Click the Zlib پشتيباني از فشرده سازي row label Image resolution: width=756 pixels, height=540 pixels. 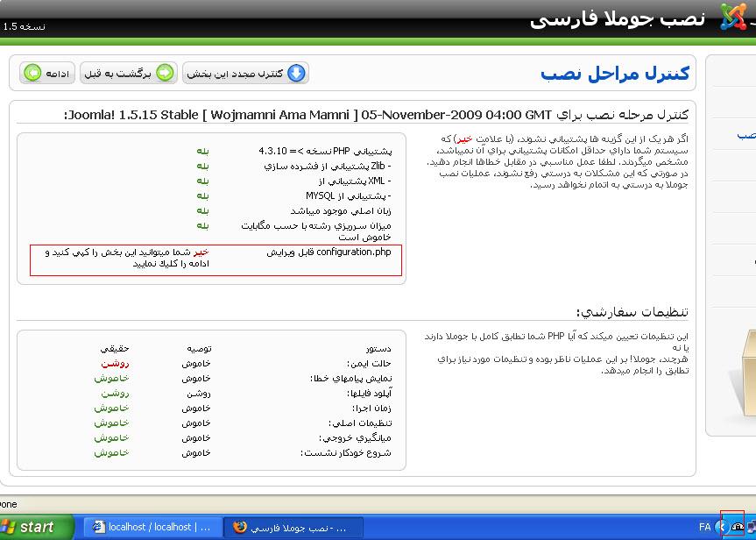tap(328, 166)
